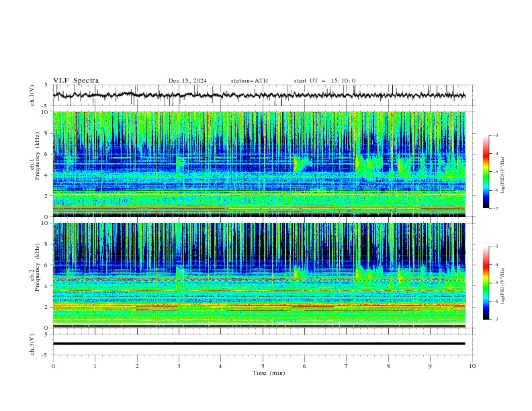Image resolution: width=532 pixels, height=411 pixels.
Task: Click time axis tick label "4"
Action: [x=221, y=366]
